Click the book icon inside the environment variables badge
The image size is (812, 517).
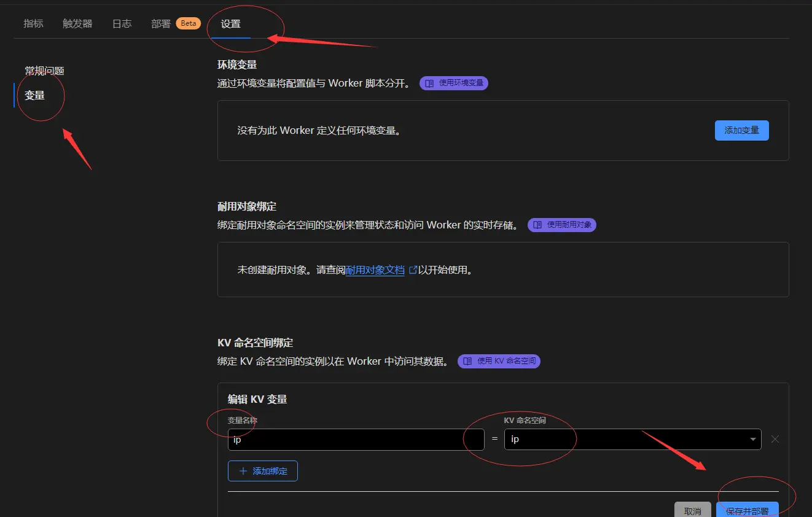[x=429, y=83]
